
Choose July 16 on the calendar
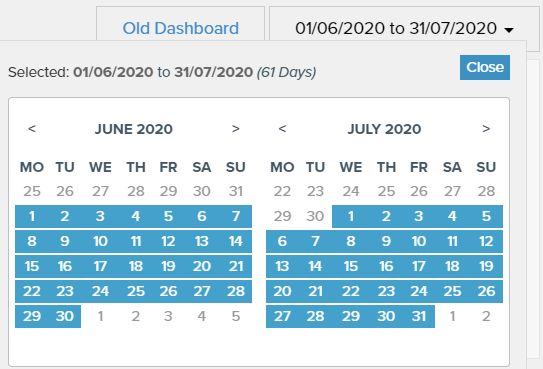[x=386, y=266]
